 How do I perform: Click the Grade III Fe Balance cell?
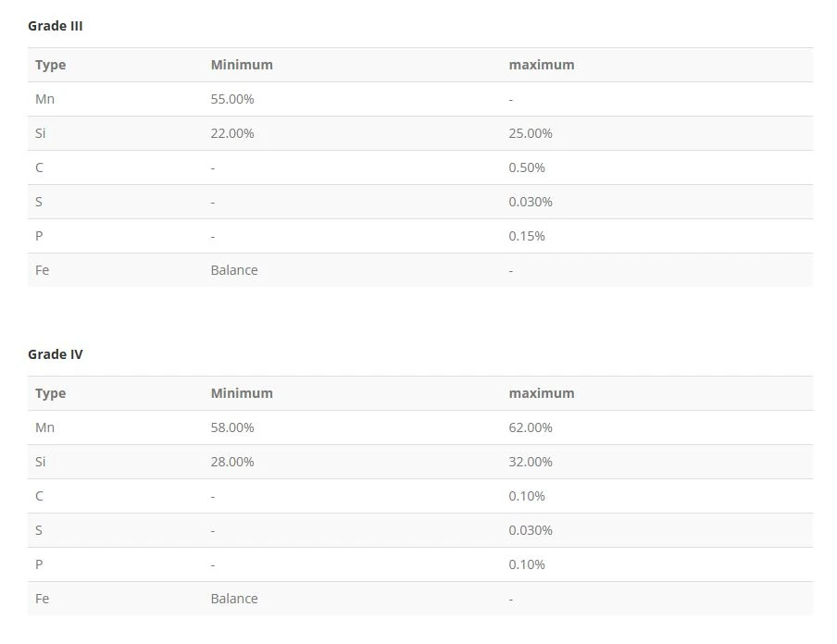point(234,270)
